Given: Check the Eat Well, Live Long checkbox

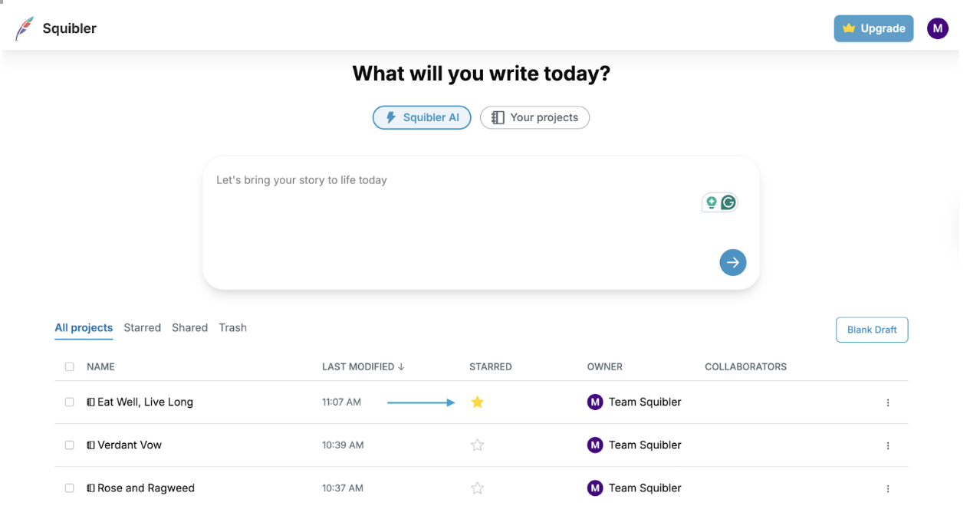Looking at the screenshot, I should (x=70, y=402).
